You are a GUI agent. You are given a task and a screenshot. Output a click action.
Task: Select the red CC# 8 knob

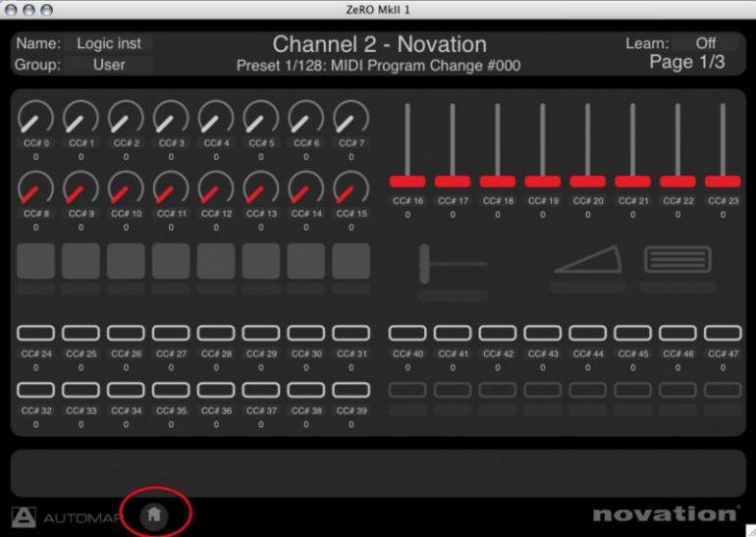click(x=35, y=188)
